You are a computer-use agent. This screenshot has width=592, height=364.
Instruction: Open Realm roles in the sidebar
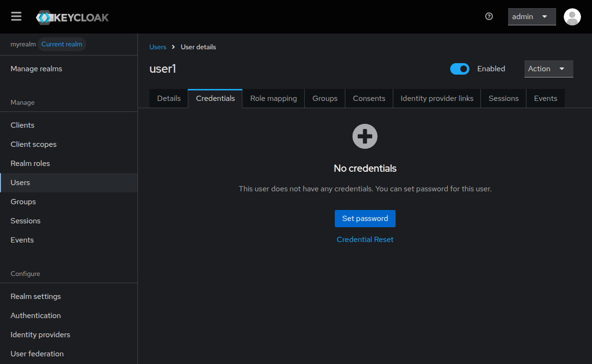[68, 164]
